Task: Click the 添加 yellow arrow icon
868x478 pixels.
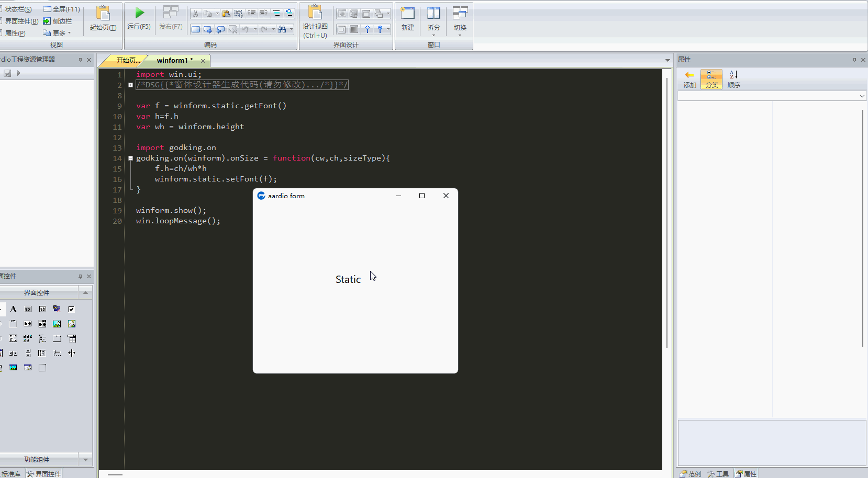Action: click(689, 79)
